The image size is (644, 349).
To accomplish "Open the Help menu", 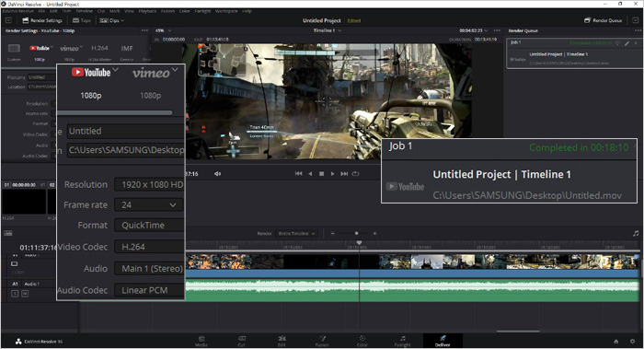I will coord(247,11).
